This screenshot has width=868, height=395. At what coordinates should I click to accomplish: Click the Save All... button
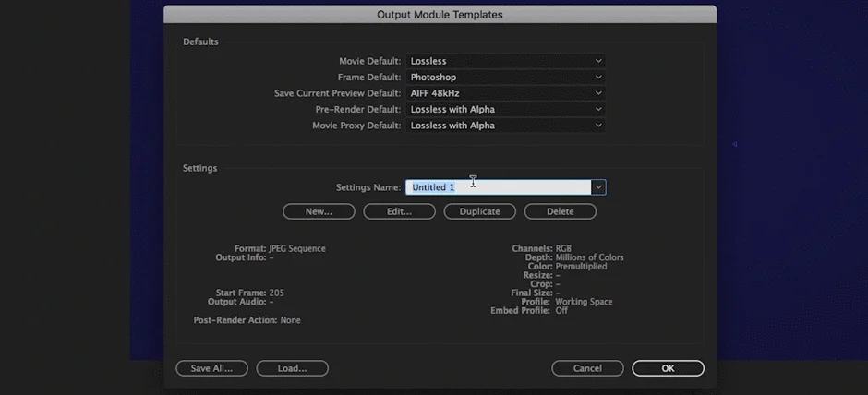point(212,368)
